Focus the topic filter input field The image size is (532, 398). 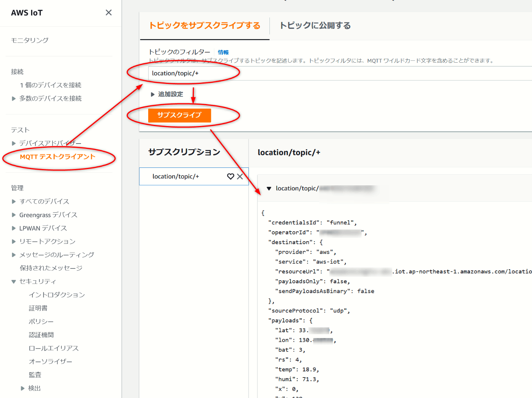[x=340, y=73]
